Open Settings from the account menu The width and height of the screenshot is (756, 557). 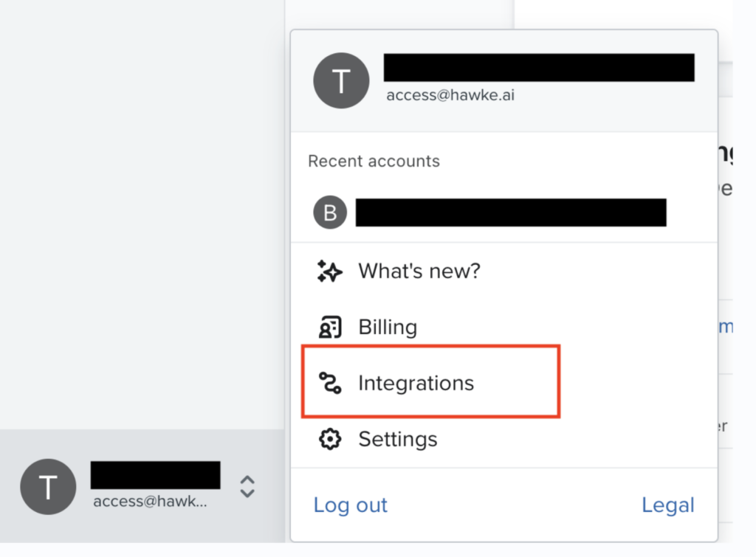[x=504, y=439]
